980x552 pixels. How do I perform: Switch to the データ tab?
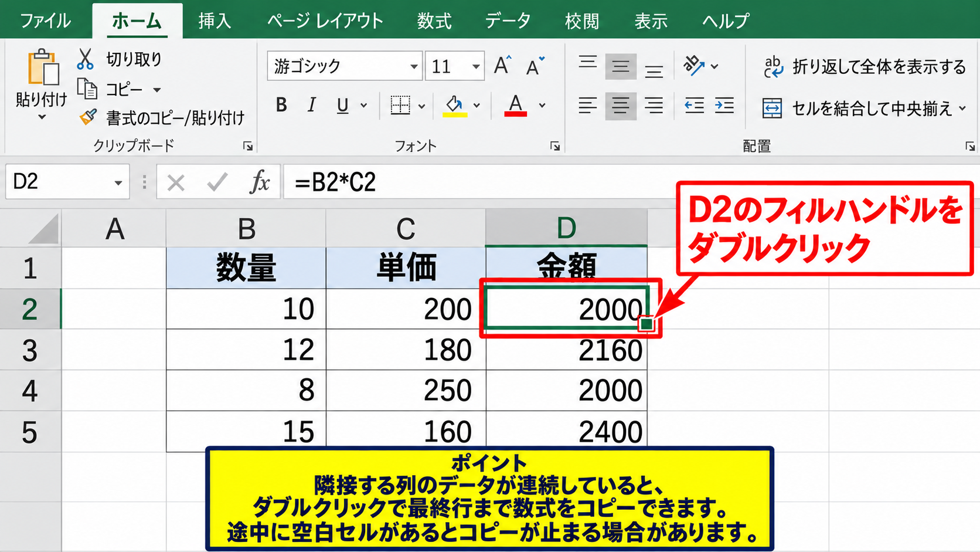(508, 21)
